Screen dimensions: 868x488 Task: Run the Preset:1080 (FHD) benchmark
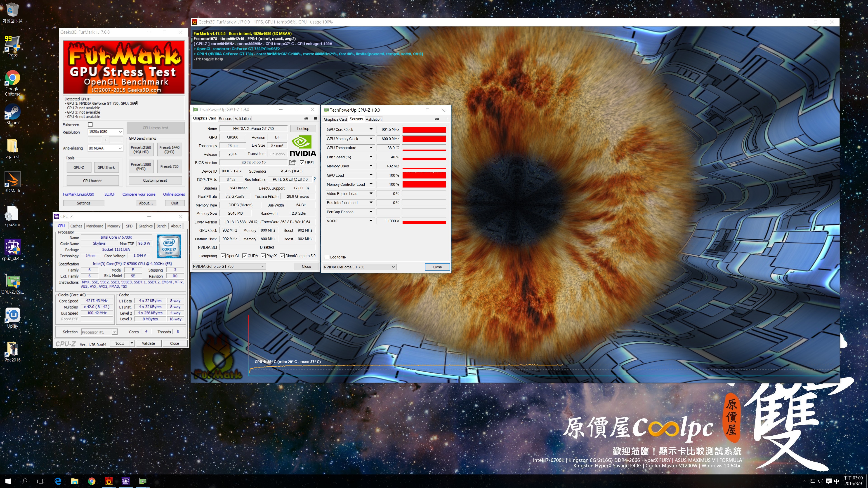point(141,167)
